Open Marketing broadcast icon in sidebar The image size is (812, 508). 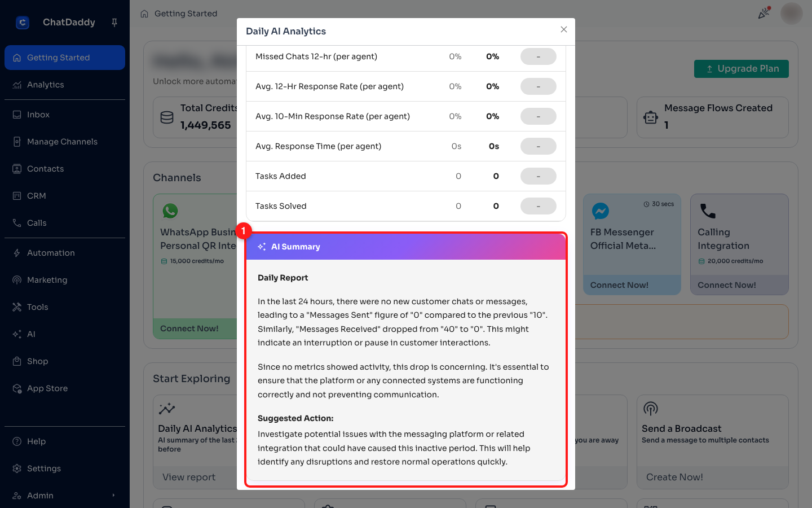[17, 280]
